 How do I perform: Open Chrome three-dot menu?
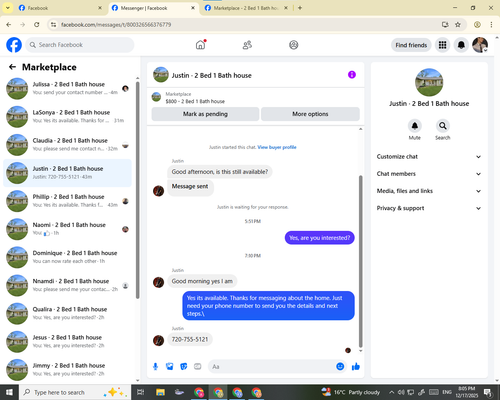(x=491, y=24)
